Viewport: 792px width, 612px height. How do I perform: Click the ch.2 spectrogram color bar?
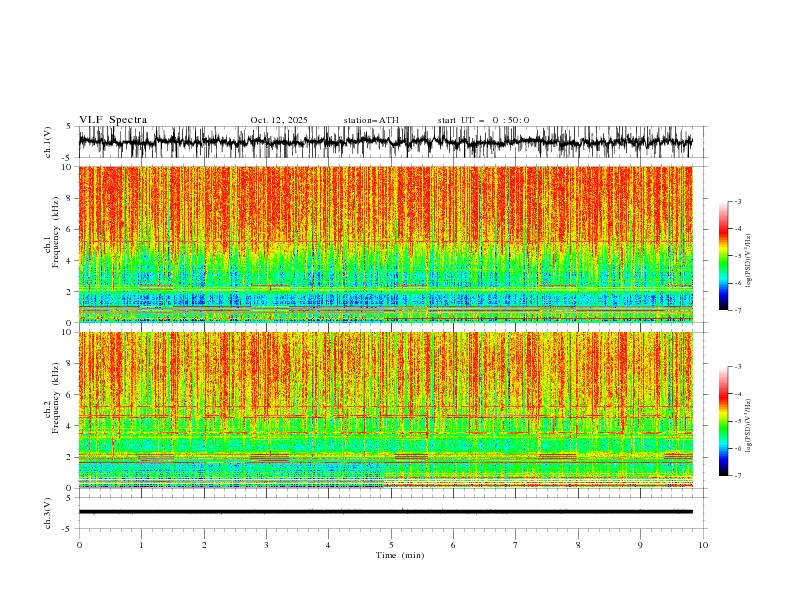pos(723,421)
